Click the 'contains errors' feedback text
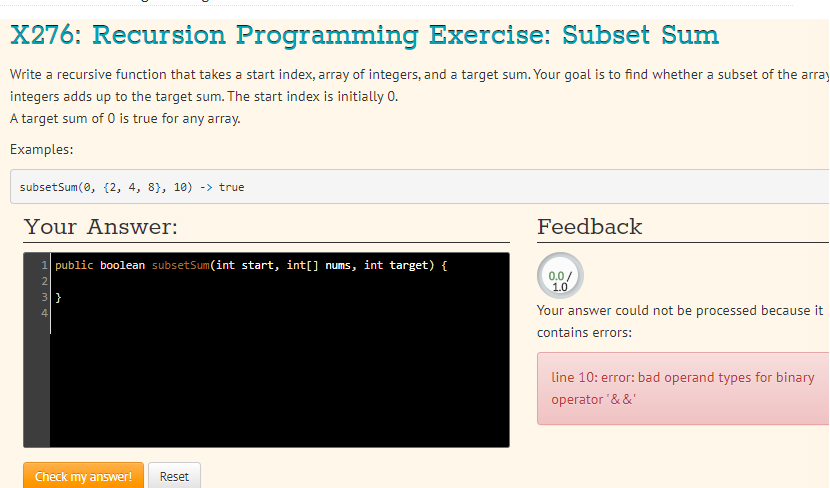The height and width of the screenshot is (488, 830). 584,332
